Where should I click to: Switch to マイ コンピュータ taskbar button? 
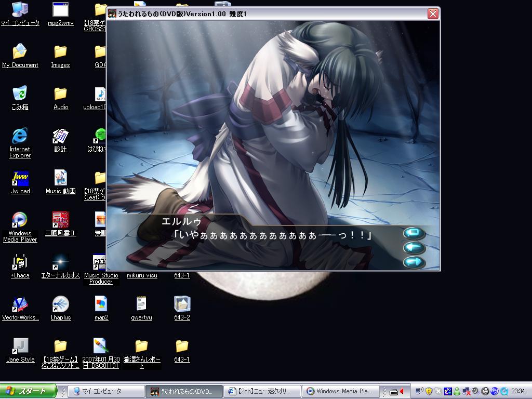(106, 391)
